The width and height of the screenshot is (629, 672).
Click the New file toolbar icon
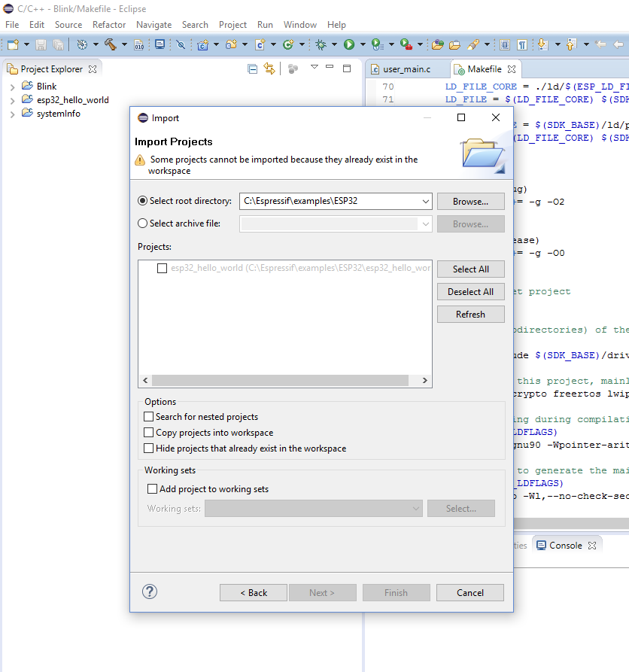(x=13, y=44)
